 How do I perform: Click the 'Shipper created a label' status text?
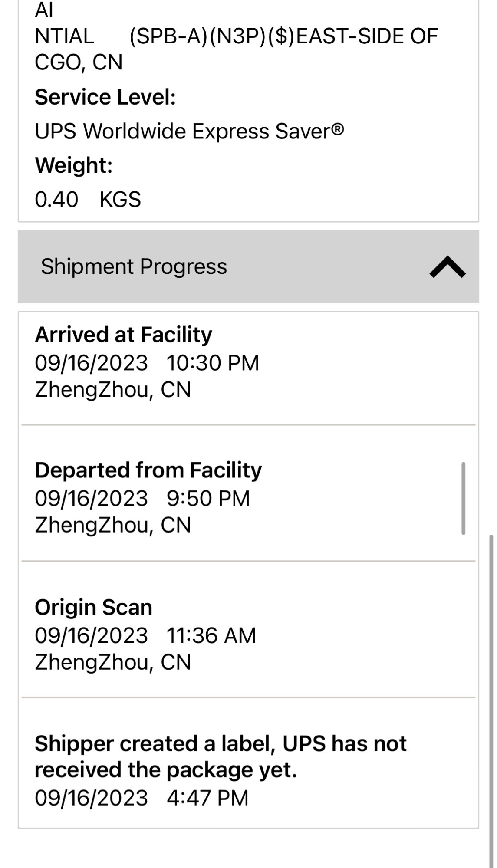[x=221, y=756]
